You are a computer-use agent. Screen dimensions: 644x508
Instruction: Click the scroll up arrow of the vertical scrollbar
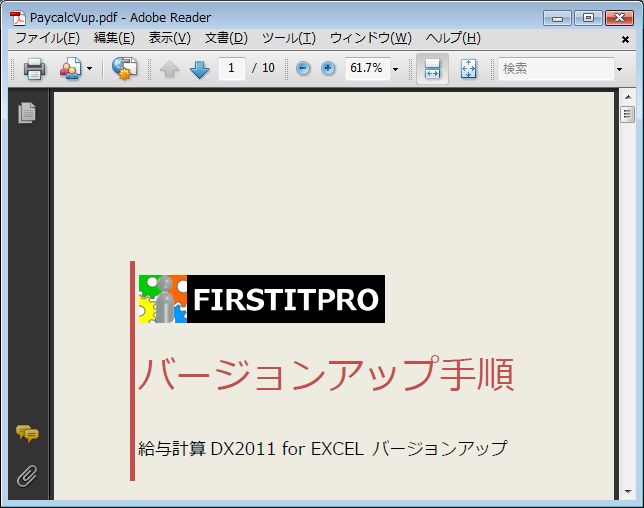[x=628, y=97]
